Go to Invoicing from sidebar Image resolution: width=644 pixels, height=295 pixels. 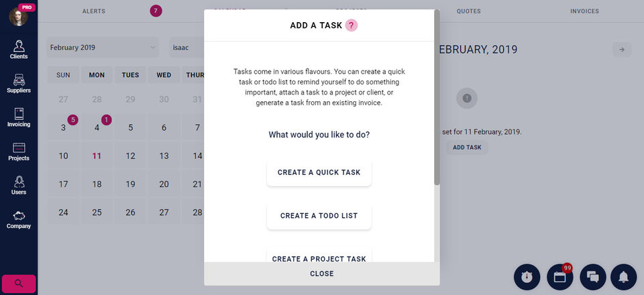pyautogui.click(x=19, y=118)
